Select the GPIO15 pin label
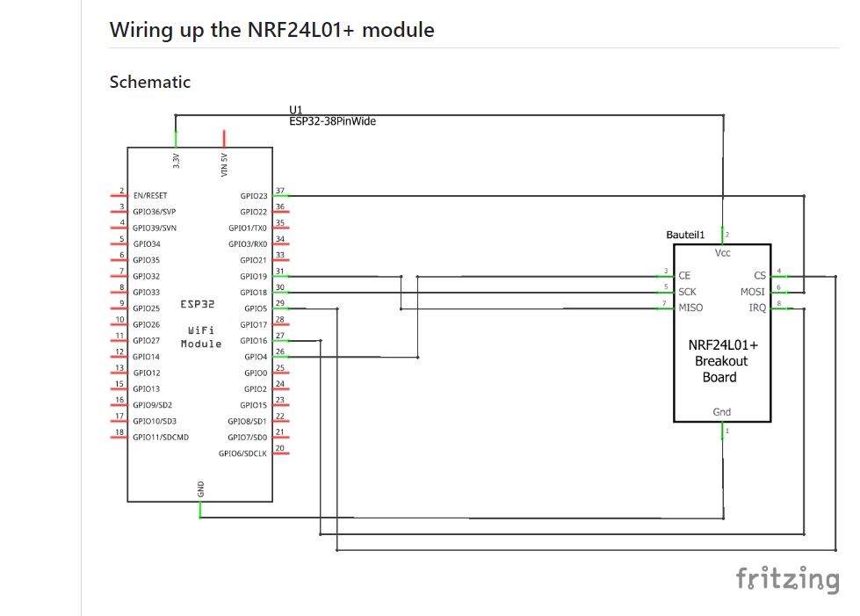 point(253,405)
